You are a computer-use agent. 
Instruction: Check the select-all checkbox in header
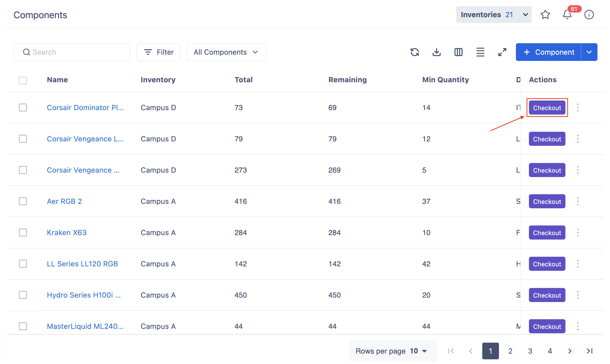tap(23, 81)
